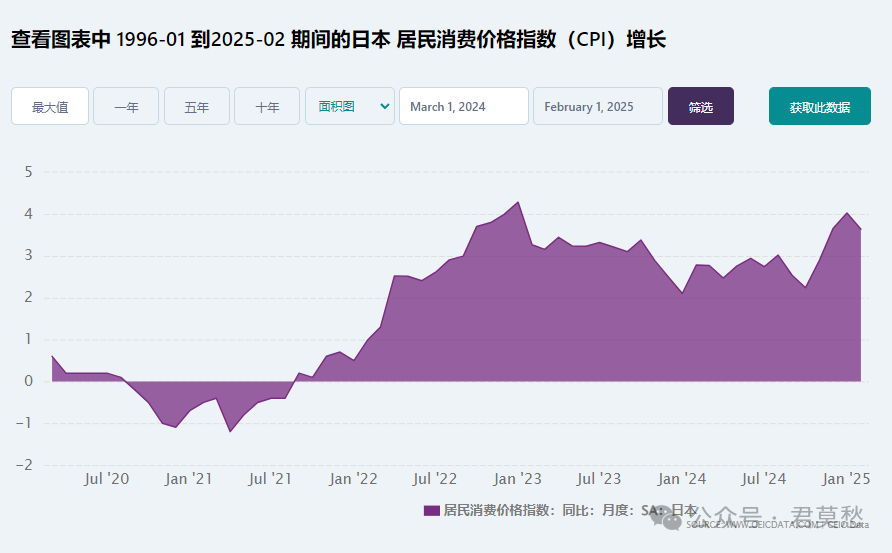Apply the filter with the 筛选 button
This screenshot has height=553, width=892.
(x=701, y=106)
